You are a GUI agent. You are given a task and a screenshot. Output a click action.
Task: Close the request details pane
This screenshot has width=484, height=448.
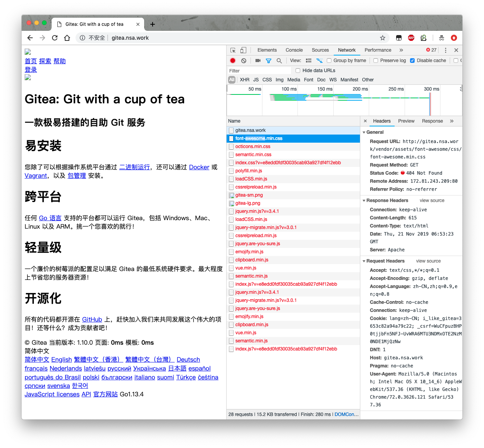[365, 121]
